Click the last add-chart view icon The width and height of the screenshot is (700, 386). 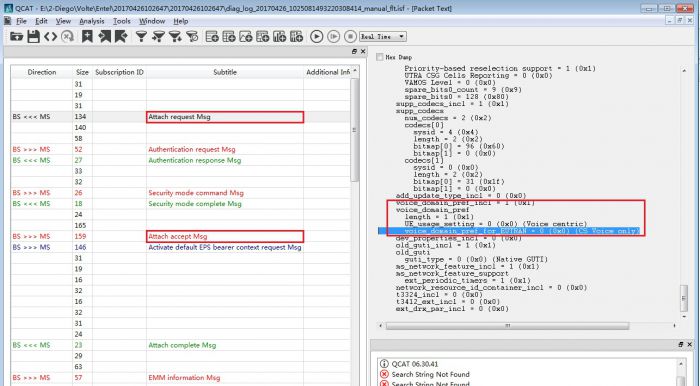[296, 37]
